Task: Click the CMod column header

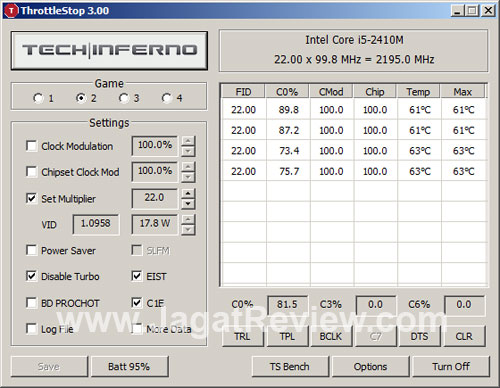Action: 331,91
